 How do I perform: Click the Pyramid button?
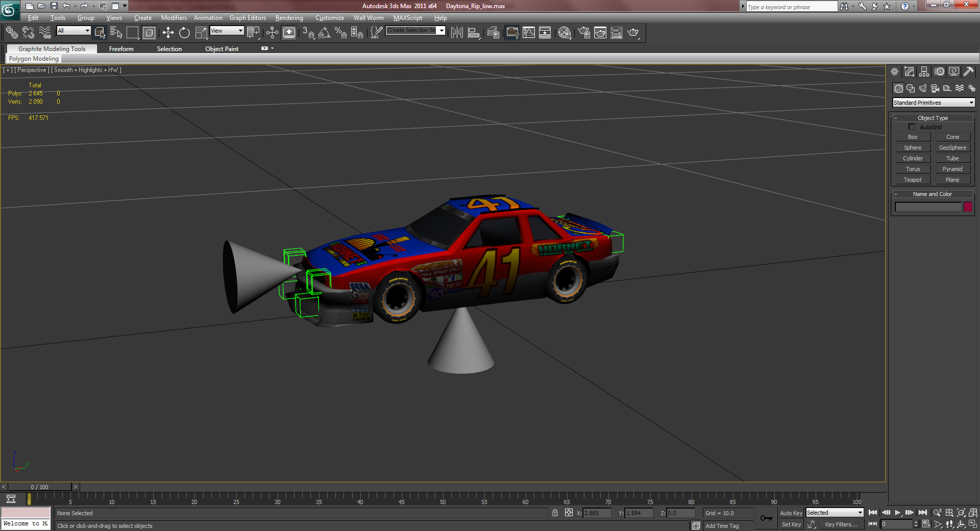[952, 169]
